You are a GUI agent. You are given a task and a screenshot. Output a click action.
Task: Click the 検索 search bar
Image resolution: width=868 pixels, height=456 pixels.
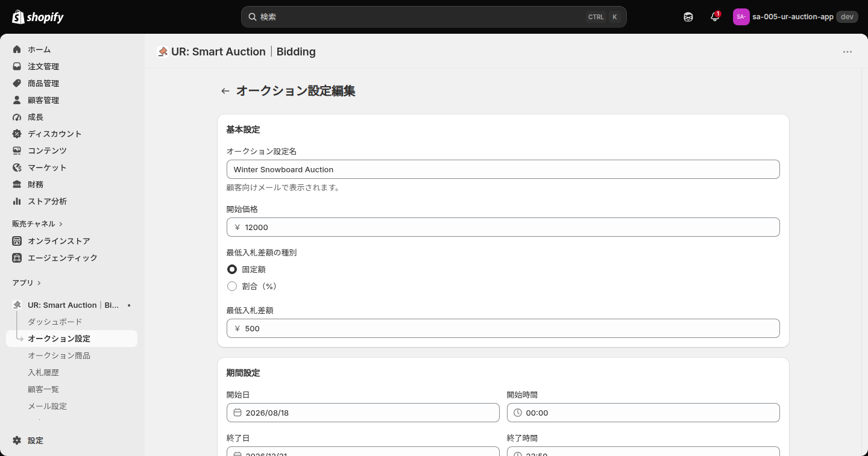click(434, 17)
